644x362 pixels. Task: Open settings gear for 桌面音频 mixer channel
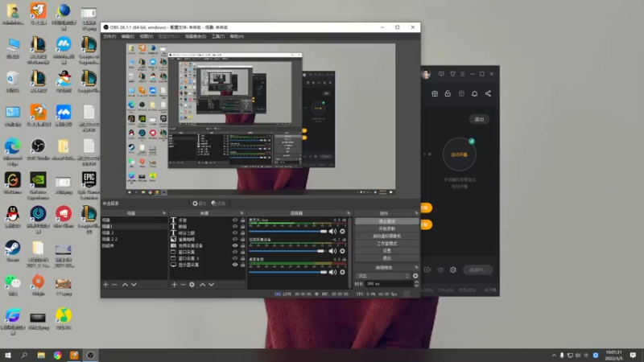(x=342, y=272)
